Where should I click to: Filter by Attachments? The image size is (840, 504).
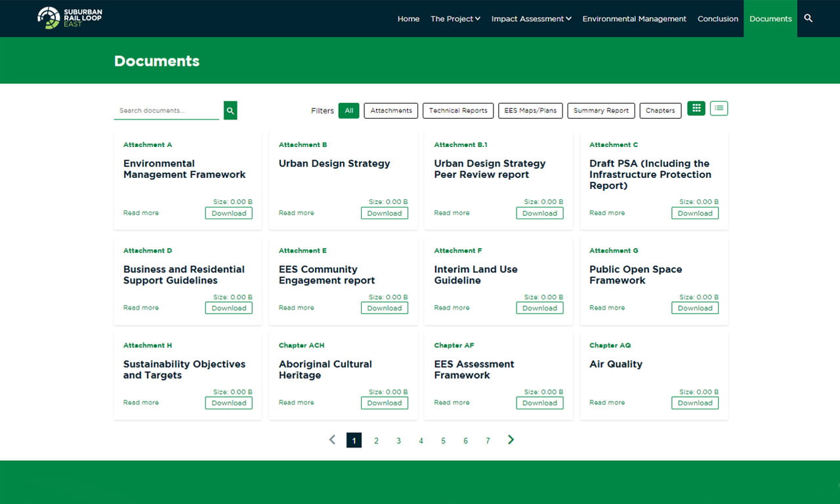pyautogui.click(x=391, y=110)
